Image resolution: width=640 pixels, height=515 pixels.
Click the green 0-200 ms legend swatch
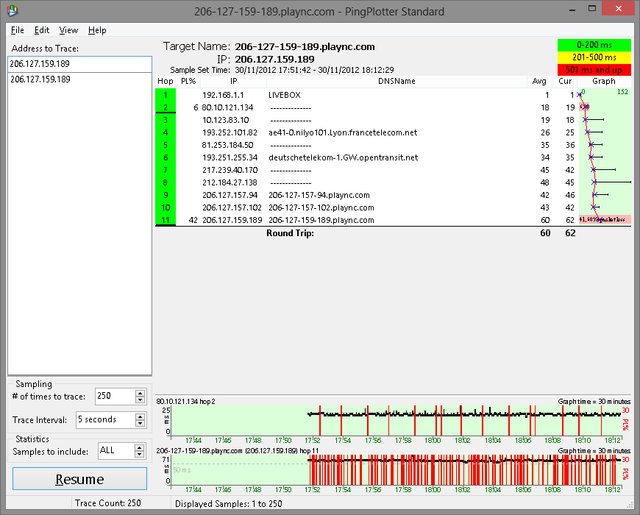click(592, 45)
